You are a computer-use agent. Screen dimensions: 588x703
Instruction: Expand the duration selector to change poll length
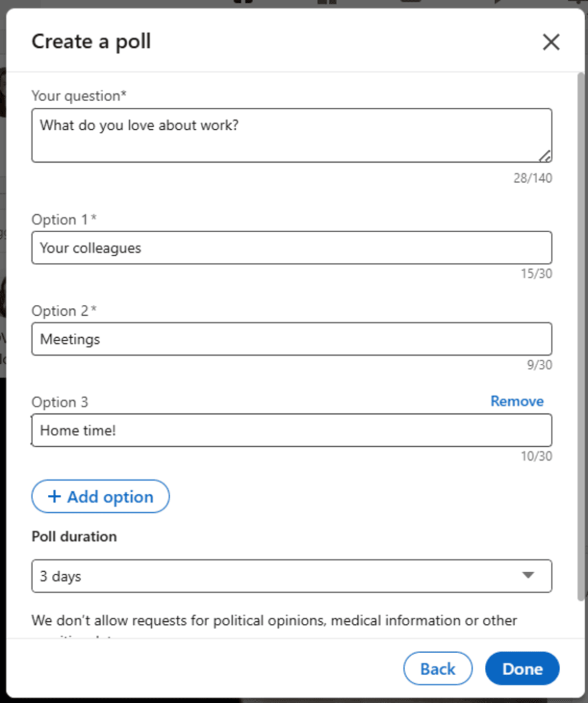pyautogui.click(x=292, y=575)
